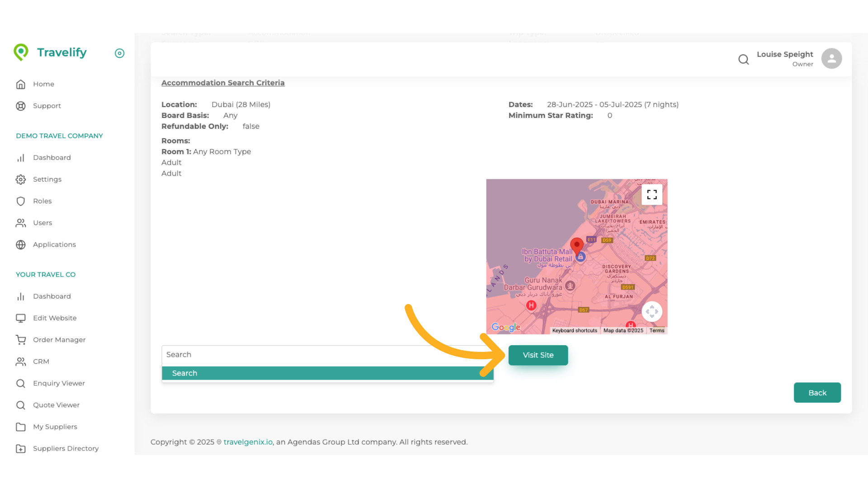Collapse the sidebar with the circle icon

(119, 53)
